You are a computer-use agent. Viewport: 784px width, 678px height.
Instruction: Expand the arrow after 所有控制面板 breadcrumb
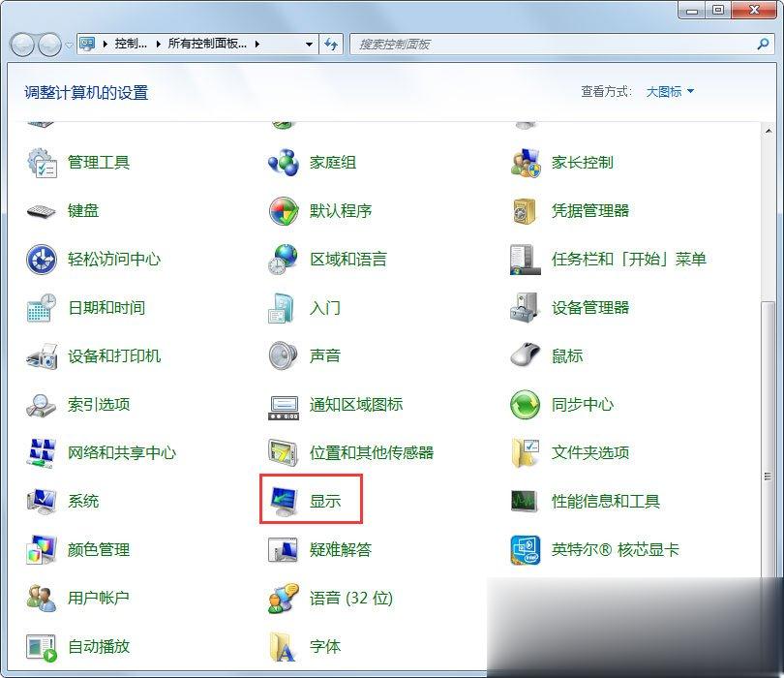(x=257, y=44)
